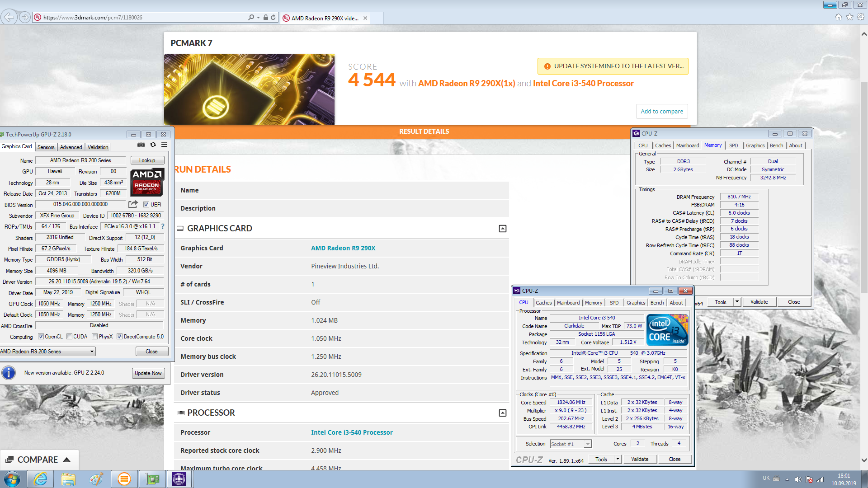
Task: Click the Close button in GPU-Z window
Action: 151,352
